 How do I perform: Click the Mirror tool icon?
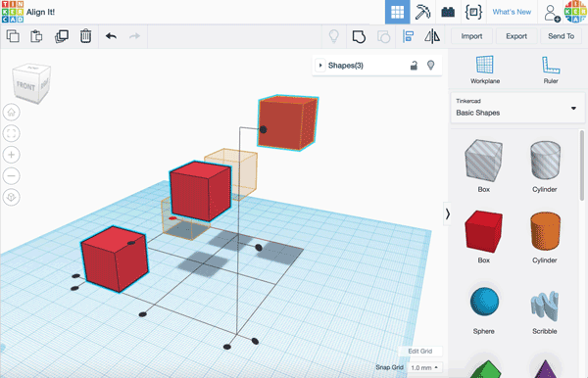point(432,36)
